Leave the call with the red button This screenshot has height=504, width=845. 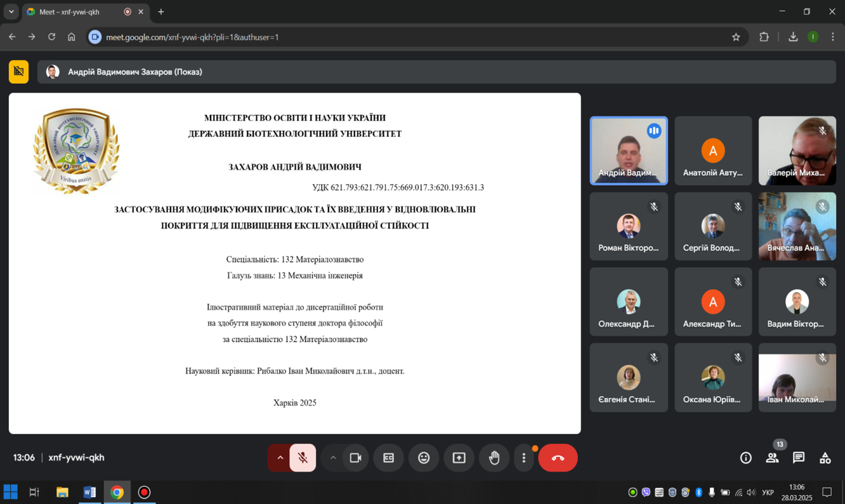pos(557,458)
